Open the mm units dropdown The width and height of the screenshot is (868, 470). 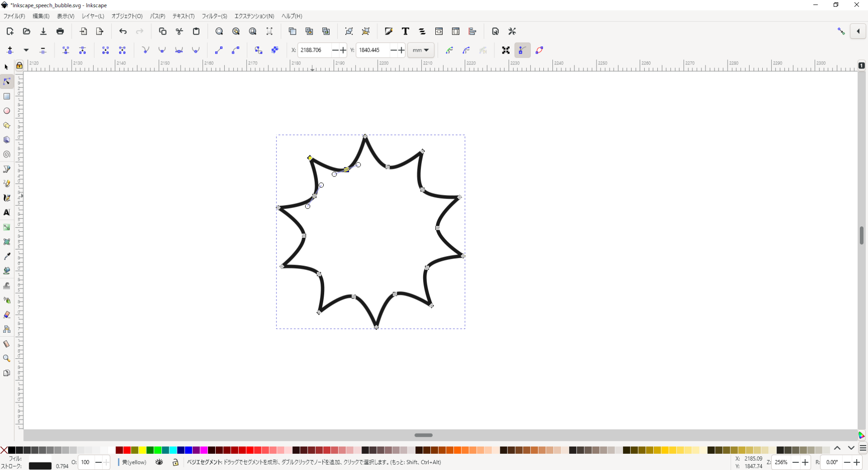click(x=420, y=50)
